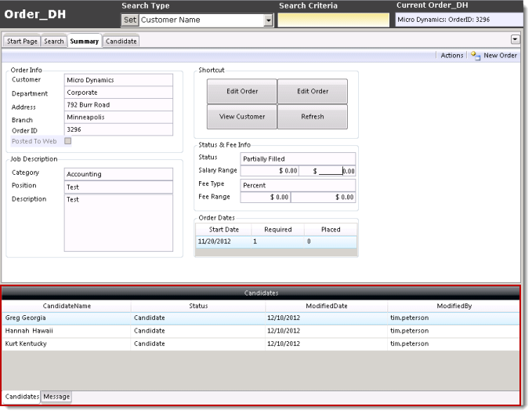Click the Customer field Micro Dynamics

[x=118, y=80]
